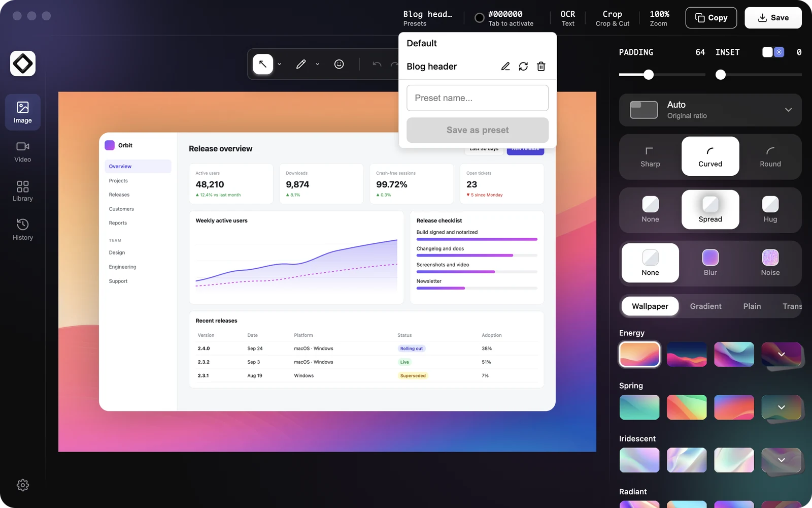Open arrow tool options chevron
This screenshot has height=508, width=812.
(x=279, y=65)
